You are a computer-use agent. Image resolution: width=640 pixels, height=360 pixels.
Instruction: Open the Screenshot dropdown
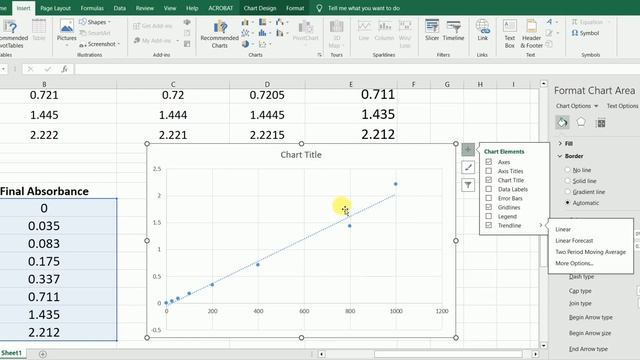tap(100, 44)
